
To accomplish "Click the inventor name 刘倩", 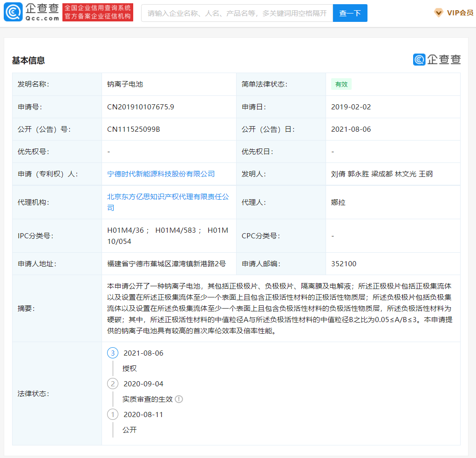I will click(x=337, y=173).
